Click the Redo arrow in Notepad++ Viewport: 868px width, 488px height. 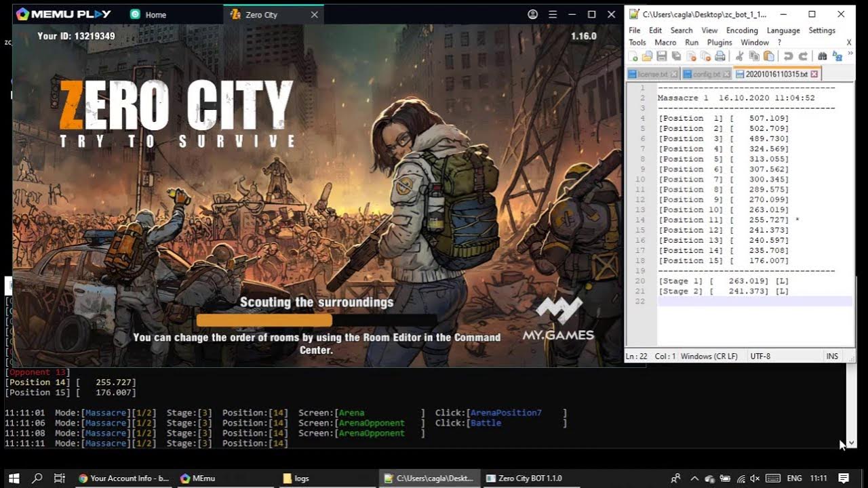[803, 56]
